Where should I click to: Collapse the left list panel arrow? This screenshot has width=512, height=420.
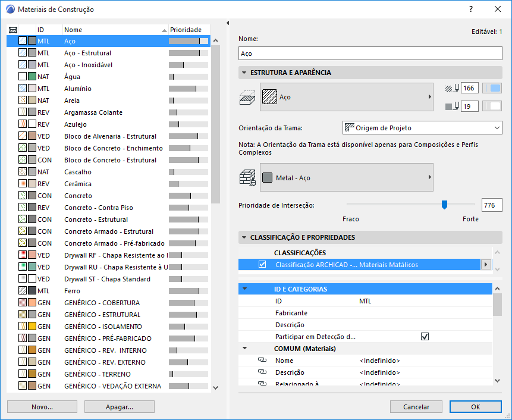point(228,23)
